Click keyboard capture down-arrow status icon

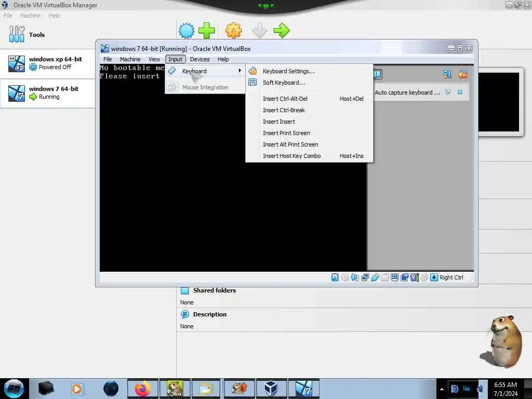(x=434, y=277)
